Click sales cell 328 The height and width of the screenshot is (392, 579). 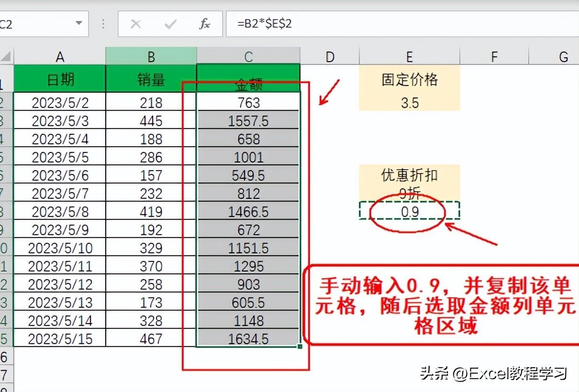coord(151,320)
